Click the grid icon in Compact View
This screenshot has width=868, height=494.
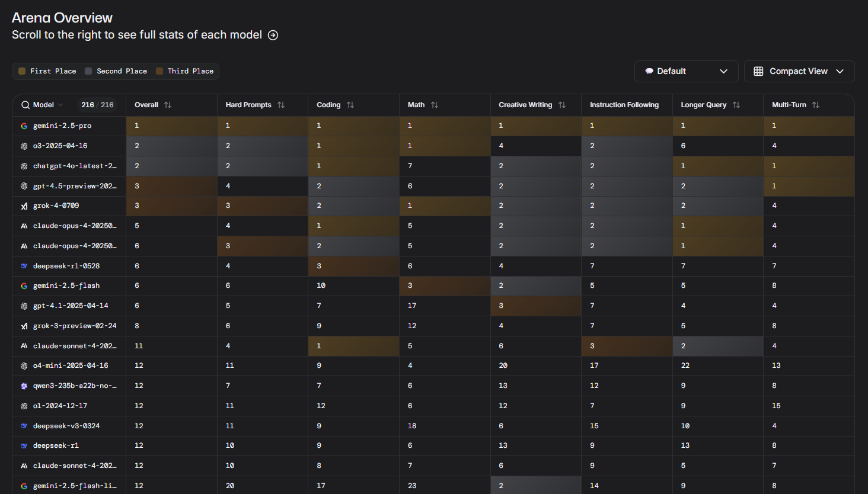(758, 71)
